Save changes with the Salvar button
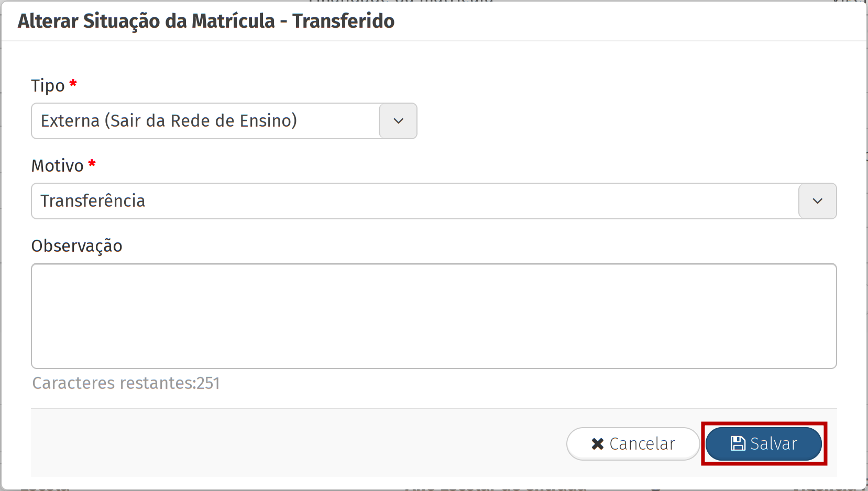The width and height of the screenshot is (868, 491). pos(773,444)
